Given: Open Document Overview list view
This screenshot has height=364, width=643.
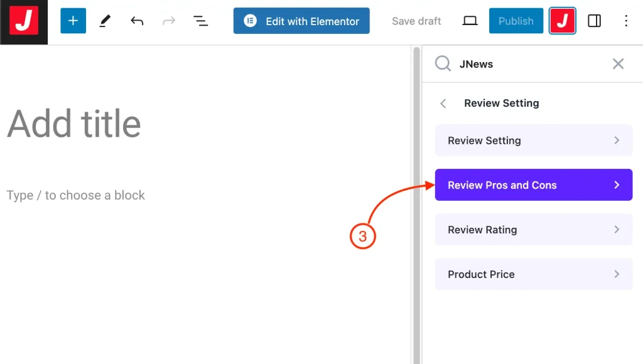Looking at the screenshot, I should (x=200, y=21).
